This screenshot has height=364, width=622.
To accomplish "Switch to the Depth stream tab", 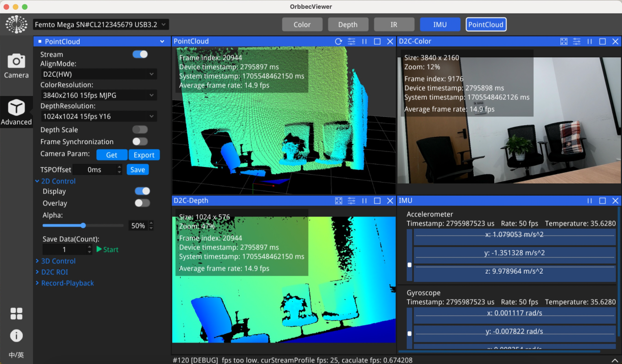I will 347,25.
